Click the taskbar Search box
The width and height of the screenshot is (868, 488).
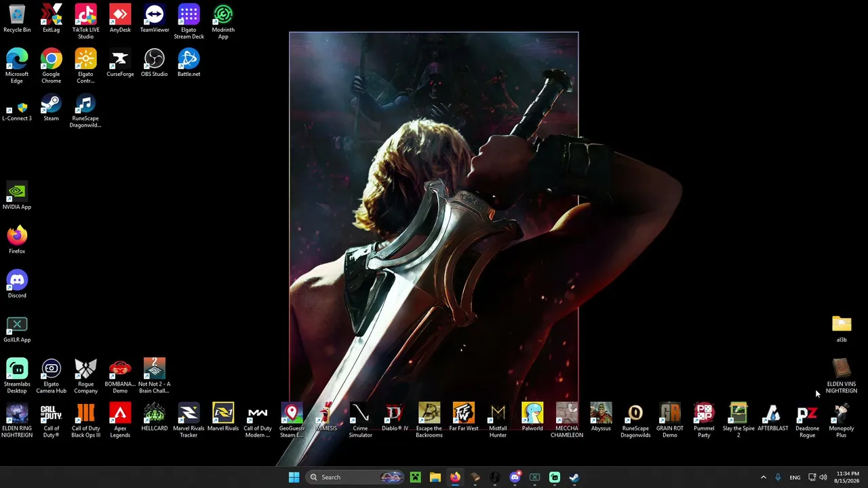(355, 477)
